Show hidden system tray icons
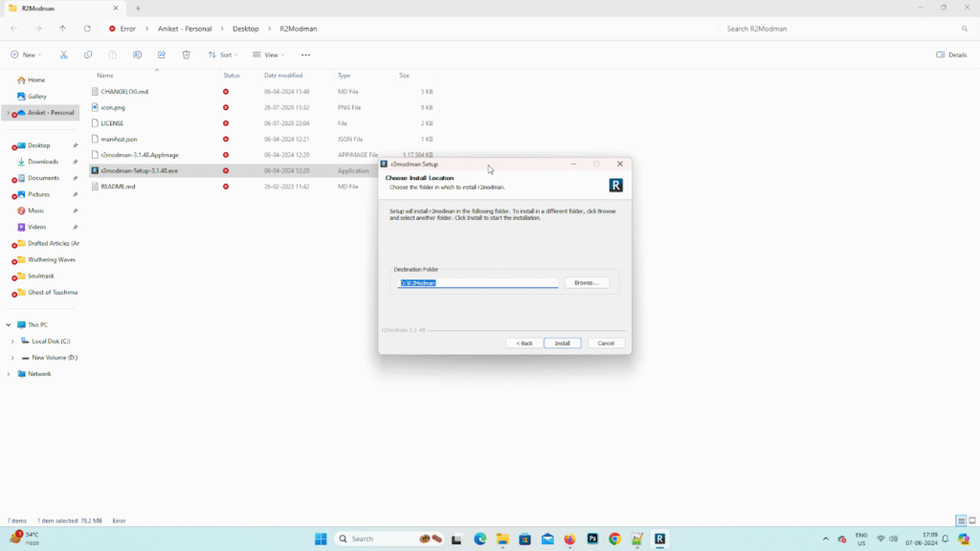 coord(826,540)
